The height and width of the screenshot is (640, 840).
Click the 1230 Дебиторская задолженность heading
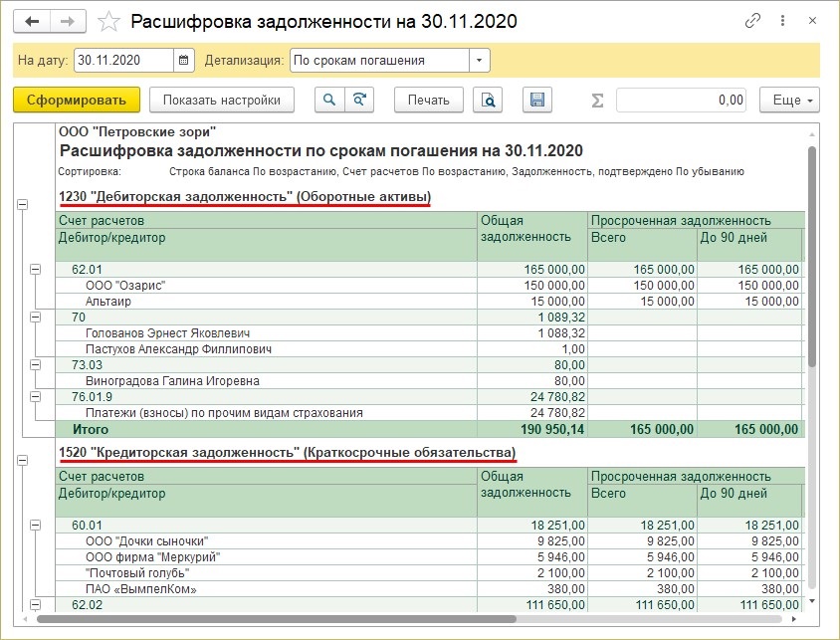coord(245,196)
